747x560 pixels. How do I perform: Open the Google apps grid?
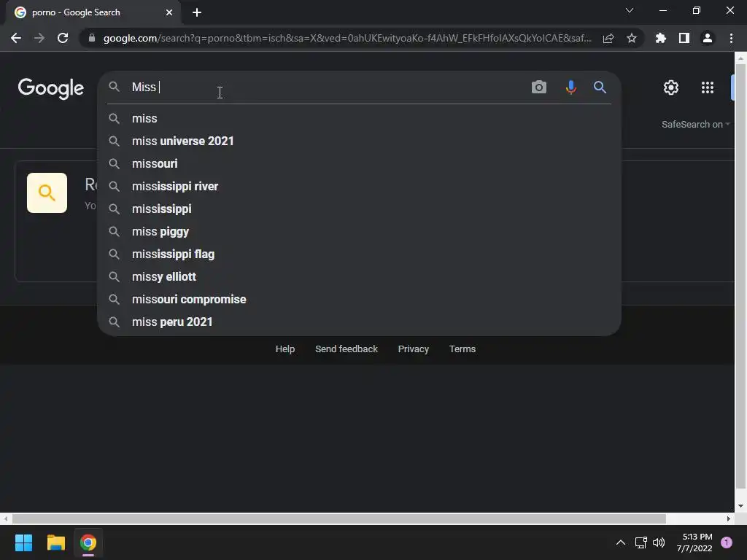click(708, 87)
